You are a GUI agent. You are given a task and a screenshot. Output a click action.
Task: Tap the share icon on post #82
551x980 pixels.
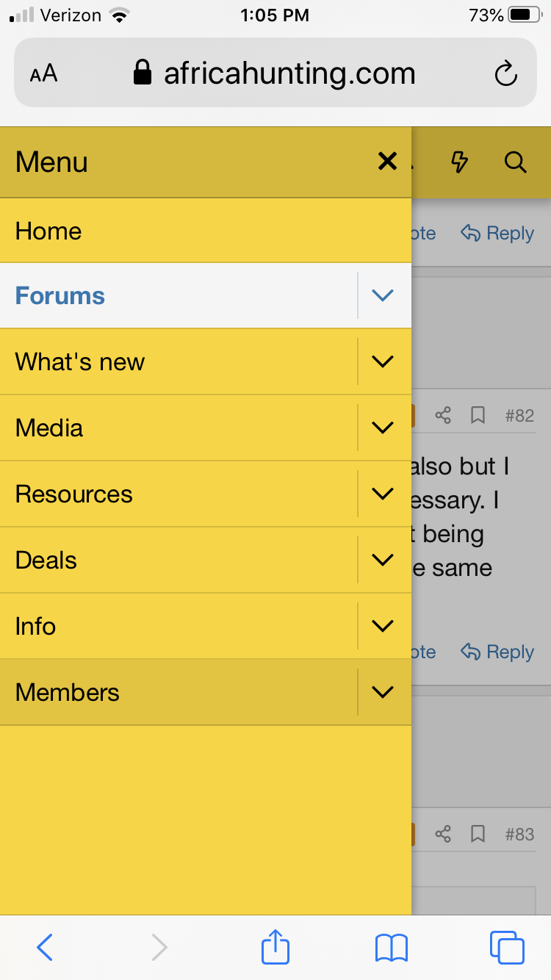(x=443, y=416)
